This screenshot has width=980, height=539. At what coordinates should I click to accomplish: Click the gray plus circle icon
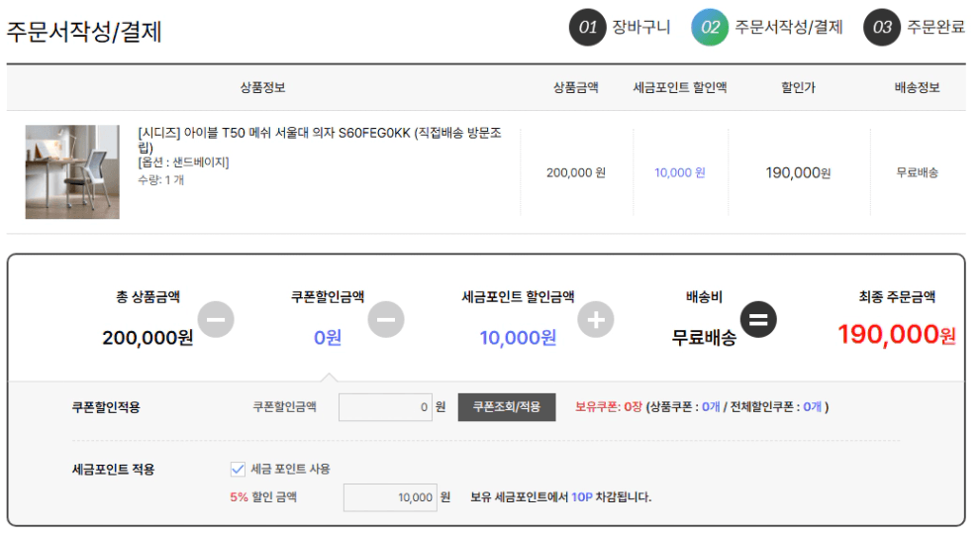[596, 320]
